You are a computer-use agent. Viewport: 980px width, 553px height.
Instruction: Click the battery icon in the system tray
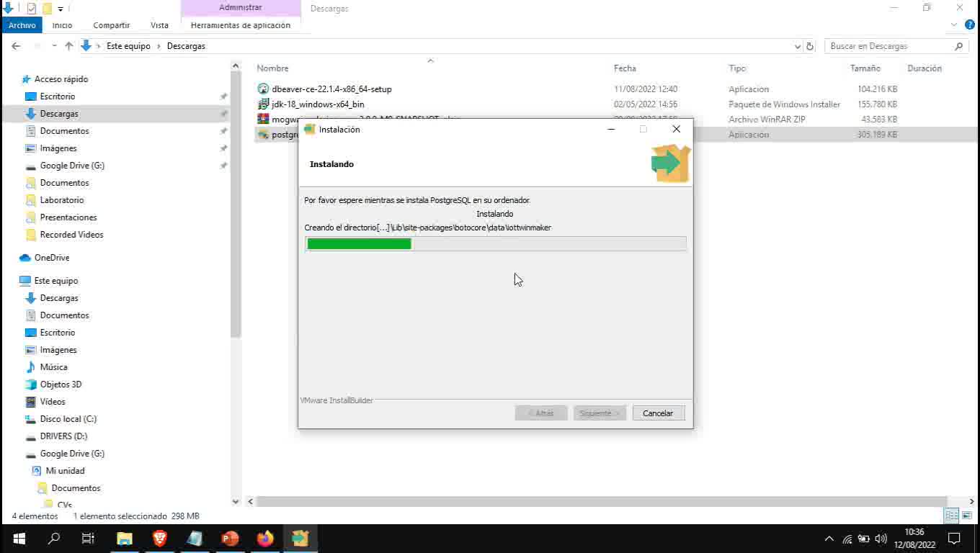(863, 539)
